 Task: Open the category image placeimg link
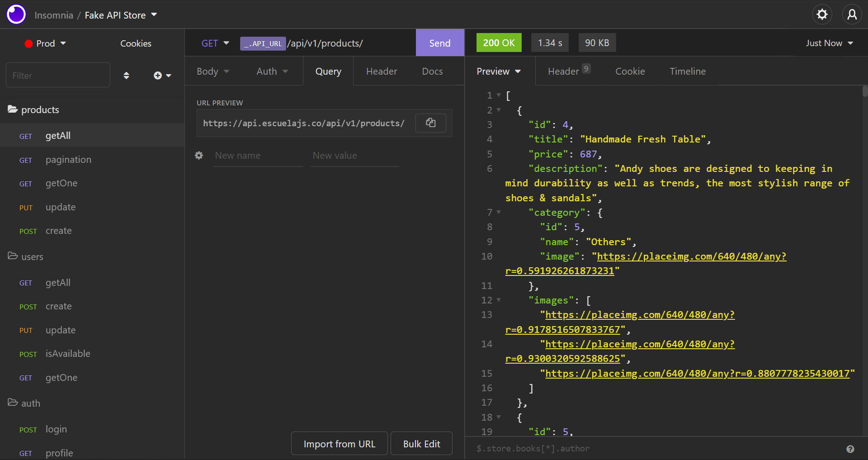[691, 256]
